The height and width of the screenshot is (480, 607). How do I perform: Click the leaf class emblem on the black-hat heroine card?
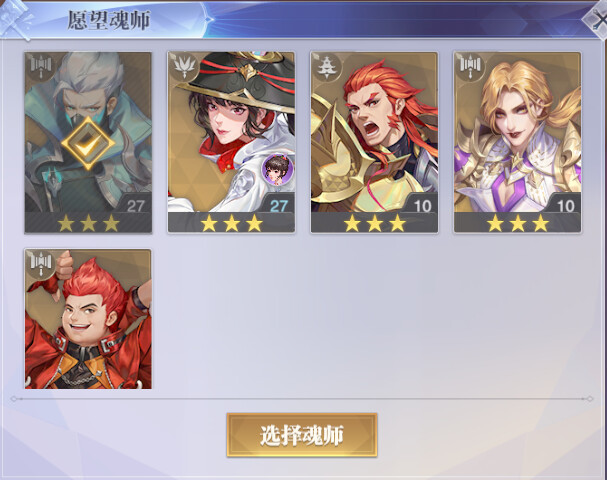click(x=183, y=65)
